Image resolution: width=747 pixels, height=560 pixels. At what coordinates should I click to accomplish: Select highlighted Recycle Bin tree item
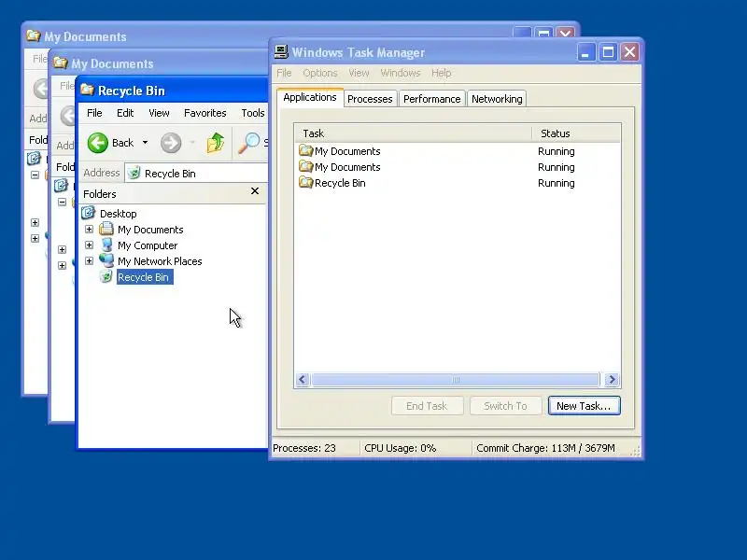[145, 277]
